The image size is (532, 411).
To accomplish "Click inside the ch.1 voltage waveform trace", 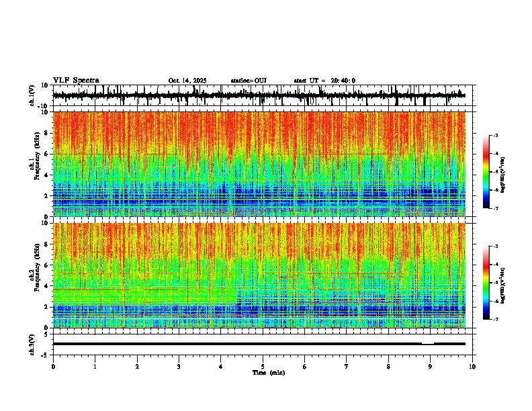I will [x=259, y=95].
